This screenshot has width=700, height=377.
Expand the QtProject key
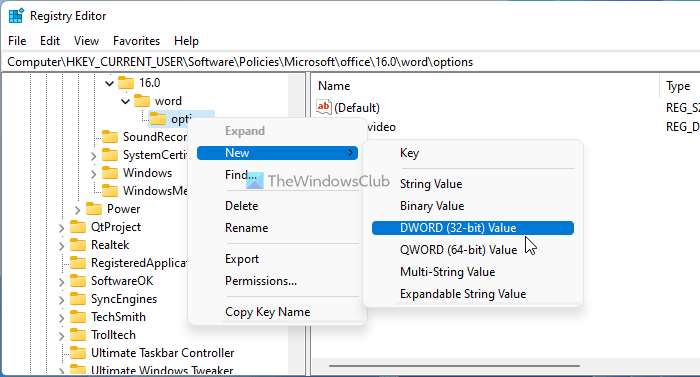pyautogui.click(x=62, y=228)
